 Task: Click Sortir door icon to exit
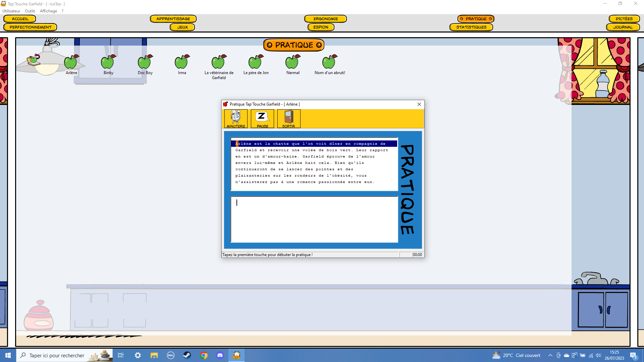click(289, 119)
